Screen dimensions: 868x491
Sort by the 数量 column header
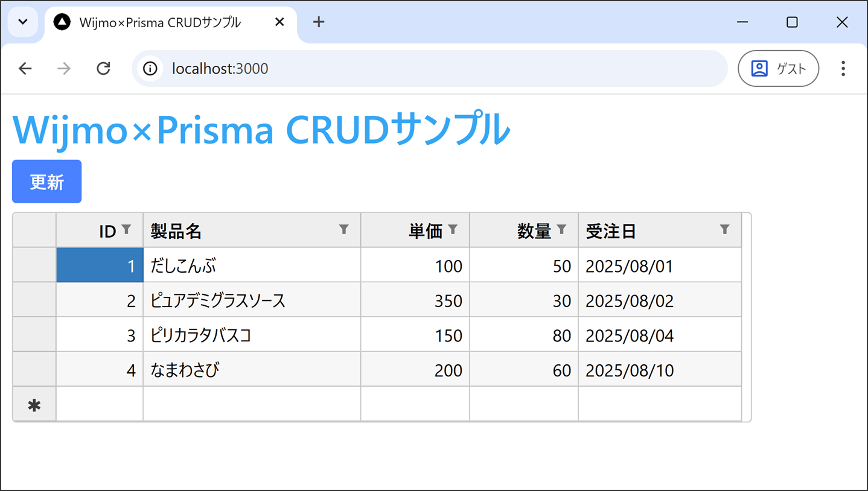click(x=524, y=230)
